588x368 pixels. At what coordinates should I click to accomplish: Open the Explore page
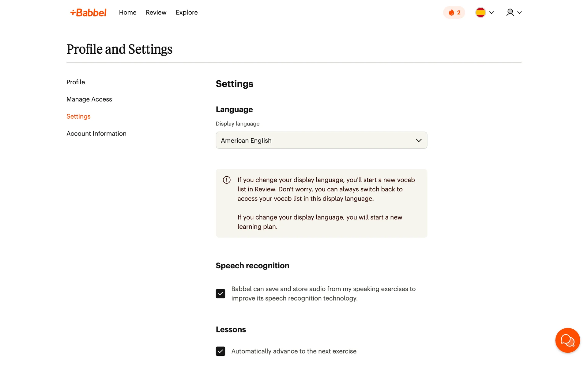pos(187,13)
